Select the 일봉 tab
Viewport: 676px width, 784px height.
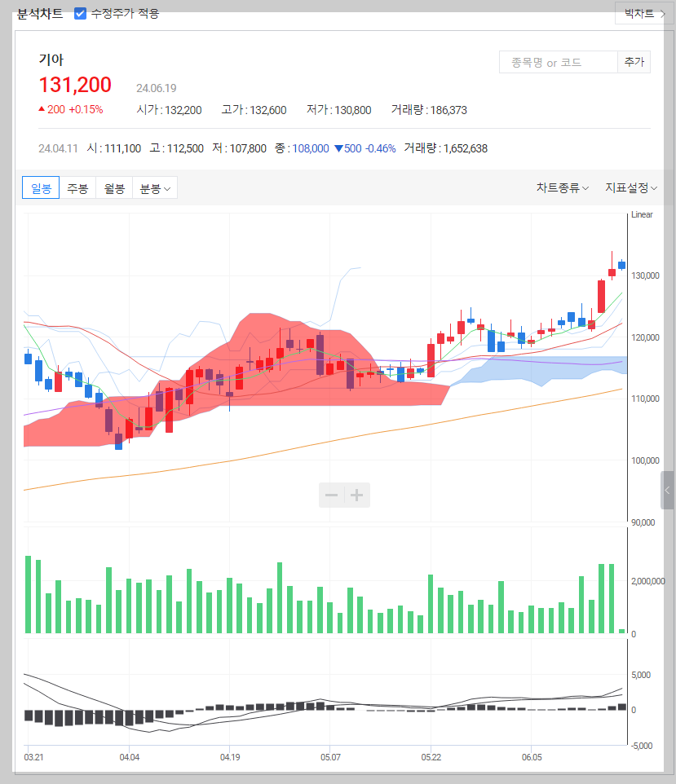[x=41, y=187]
